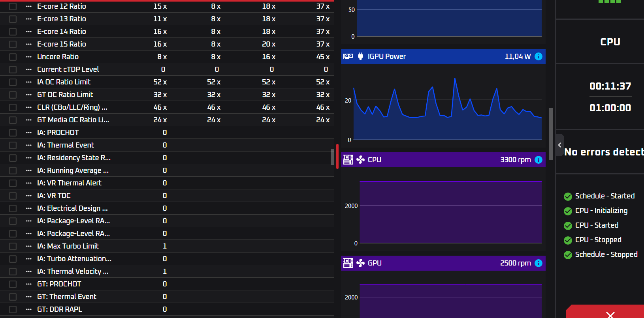Click the fan icon in the GPU rpm header
This screenshot has width=644, height=318.
pyautogui.click(x=360, y=263)
